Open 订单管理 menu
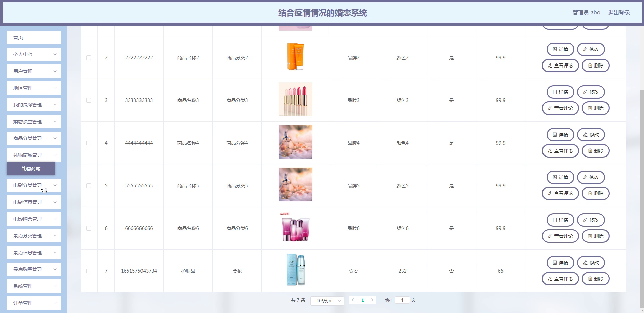This screenshot has height=313, width=644. (x=34, y=303)
